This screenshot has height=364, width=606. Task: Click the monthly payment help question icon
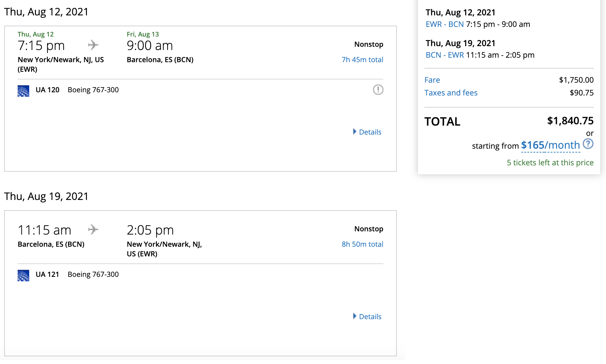click(x=588, y=144)
